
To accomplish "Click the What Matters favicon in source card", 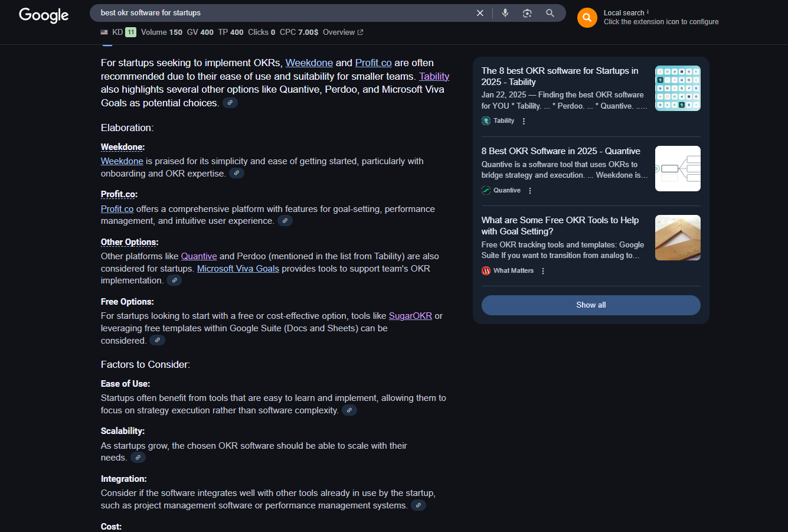I will pyautogui.click(x=486, y=270).
